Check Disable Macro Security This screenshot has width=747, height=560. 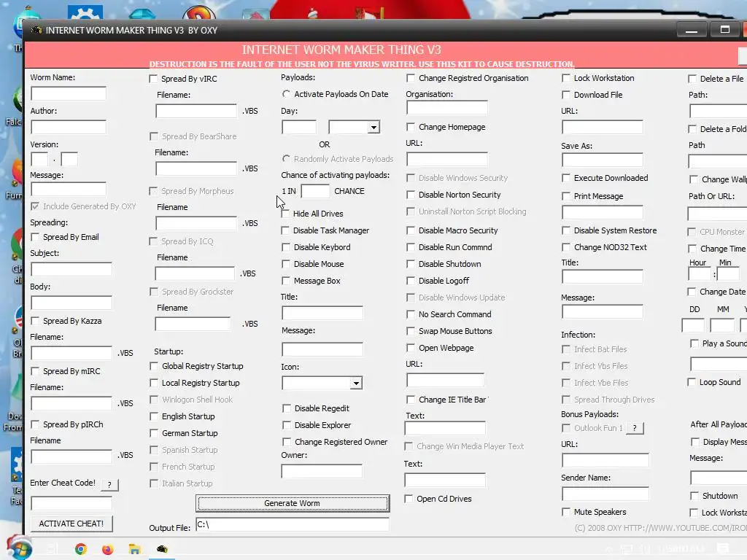tap(411, 230)
